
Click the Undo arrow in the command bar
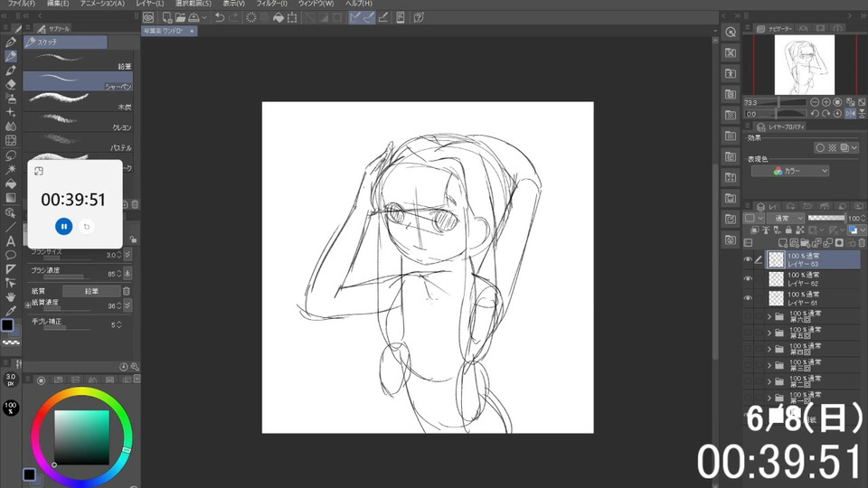(x=220, y=17)
